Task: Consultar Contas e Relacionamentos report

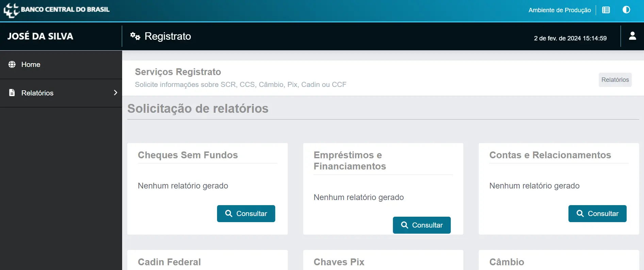Action: 597,214
